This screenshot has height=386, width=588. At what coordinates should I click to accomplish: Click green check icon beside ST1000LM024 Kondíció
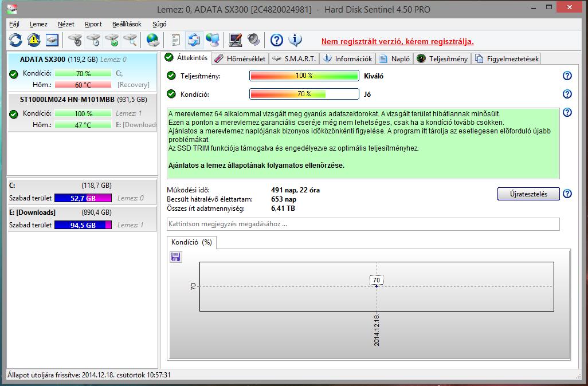[x=14, y=115]
